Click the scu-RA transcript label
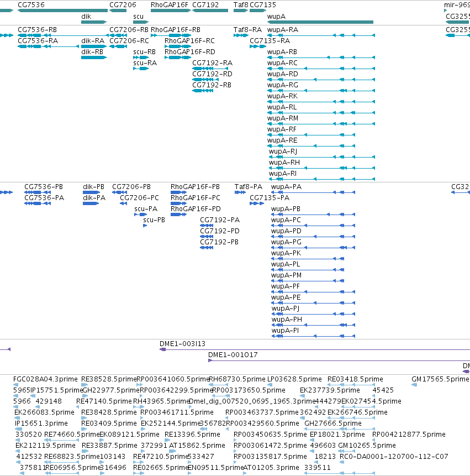The image size is (470, 476). coord(145,63)
